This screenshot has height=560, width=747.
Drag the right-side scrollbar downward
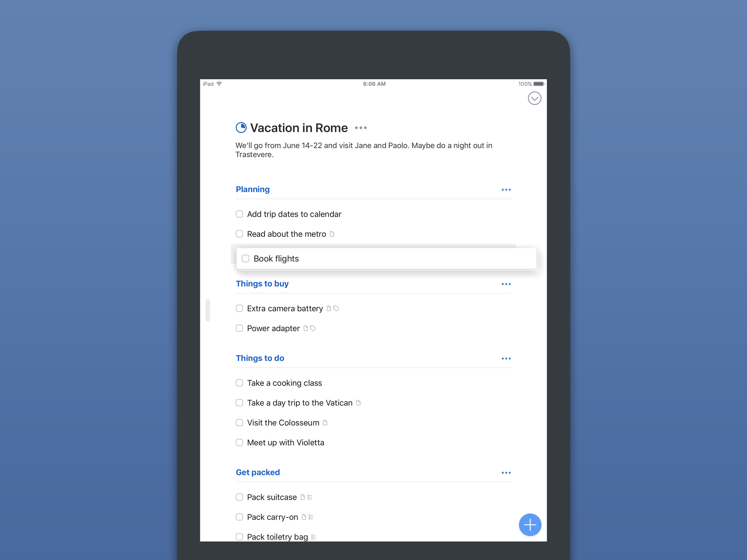[x=208, y=305]
